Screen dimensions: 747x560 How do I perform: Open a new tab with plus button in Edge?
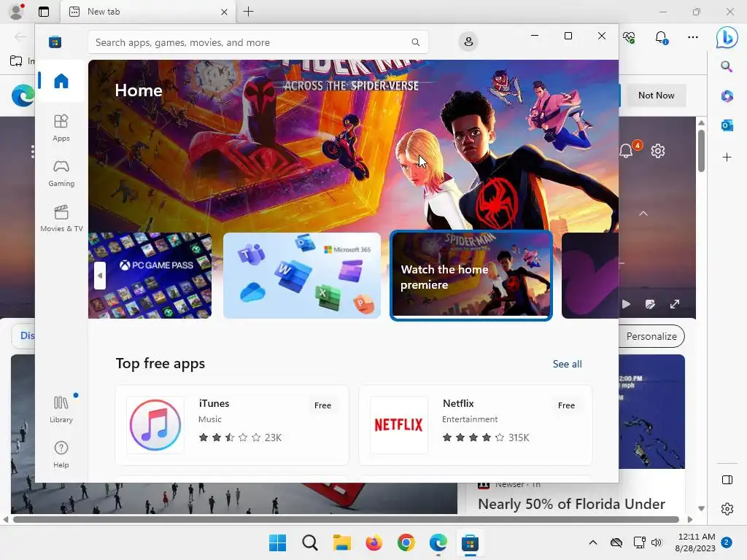(x=248, y=12)
